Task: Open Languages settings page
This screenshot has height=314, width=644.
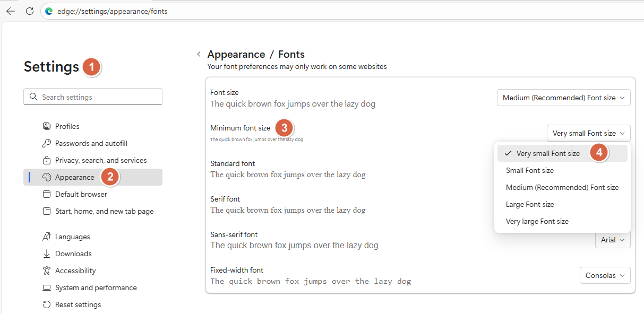Action: click(x=72, y=237)
